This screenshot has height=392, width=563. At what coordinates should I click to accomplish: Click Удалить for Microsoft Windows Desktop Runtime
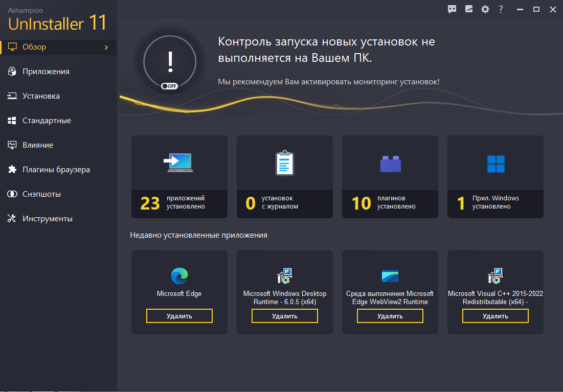(x=285, y=316)
